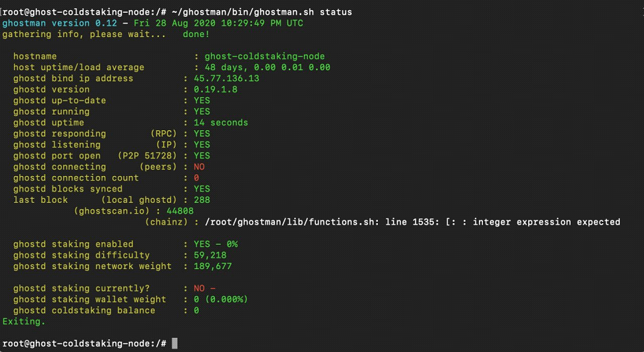Image resolution: width=644 pixels, height=352 pixels.
Task: Click the staking enabled value YES – 0%
Action: [x=216, y=244]
